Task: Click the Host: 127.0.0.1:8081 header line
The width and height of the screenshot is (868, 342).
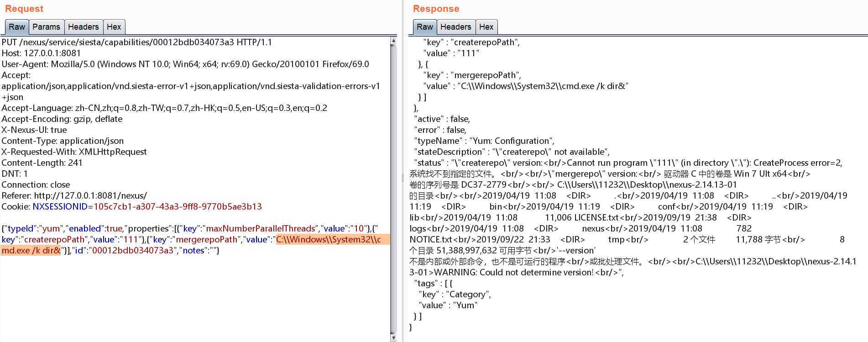Action: click(41, 53)
